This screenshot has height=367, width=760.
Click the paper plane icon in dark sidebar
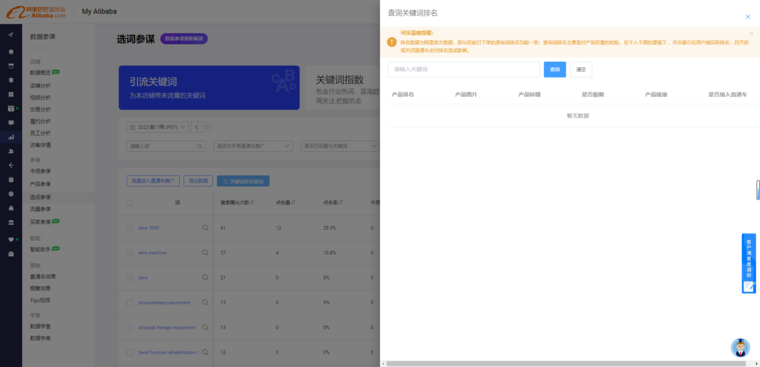(11, 34)
